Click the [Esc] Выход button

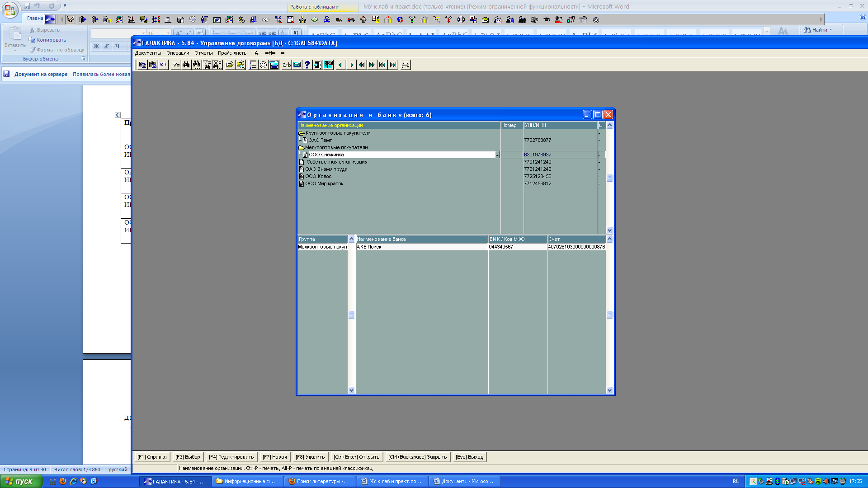(x=469, y=457)
